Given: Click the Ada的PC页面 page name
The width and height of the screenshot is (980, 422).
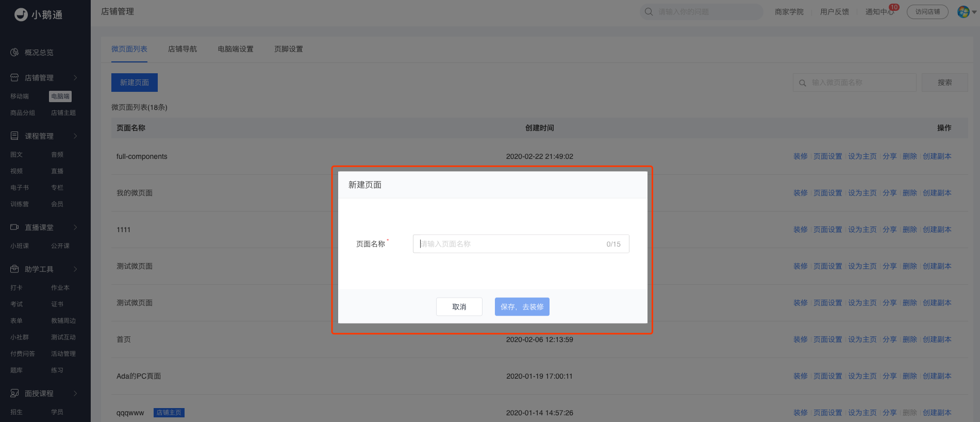Looking at the screenshot, I should click(x=139, y=376).
